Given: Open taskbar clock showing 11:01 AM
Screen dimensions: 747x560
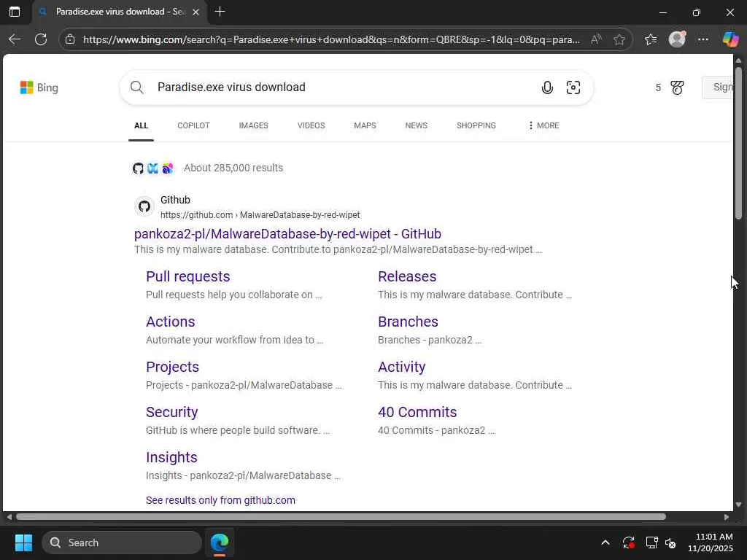Looking at the screenshot, I should coord(711,542).
